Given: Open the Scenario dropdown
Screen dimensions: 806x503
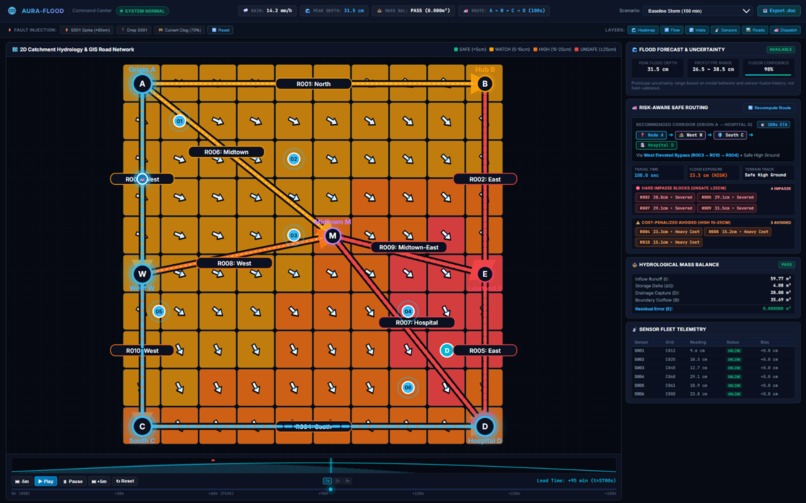Looking at the screenshot, I should click(698, 11).
